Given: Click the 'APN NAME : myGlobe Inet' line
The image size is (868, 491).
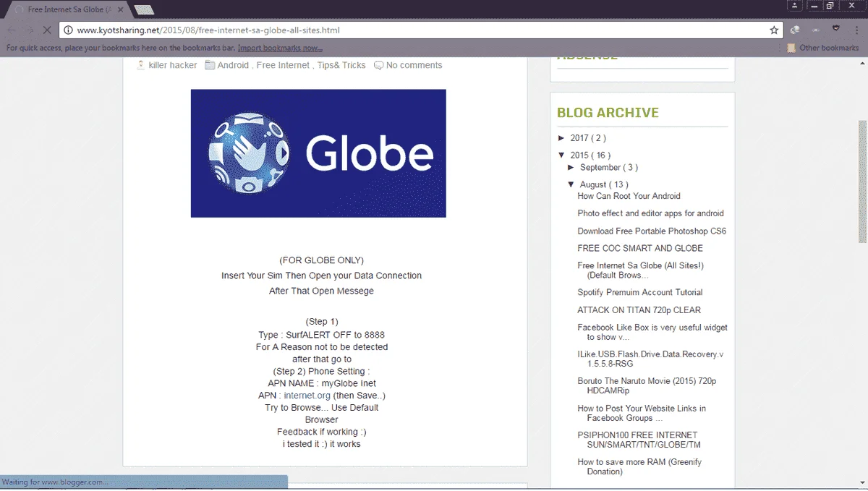Looking at the screenshot, I should tap(321, 383).
